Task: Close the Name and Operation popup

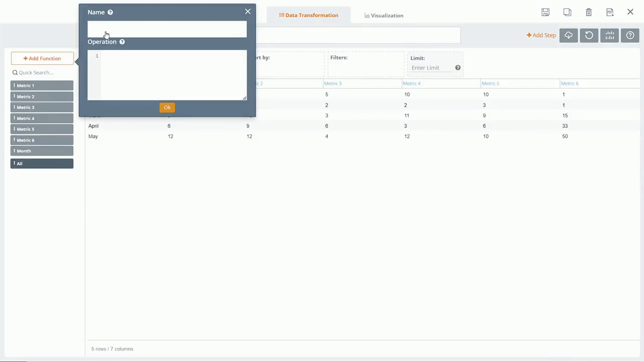Action: tap(248, 12)
